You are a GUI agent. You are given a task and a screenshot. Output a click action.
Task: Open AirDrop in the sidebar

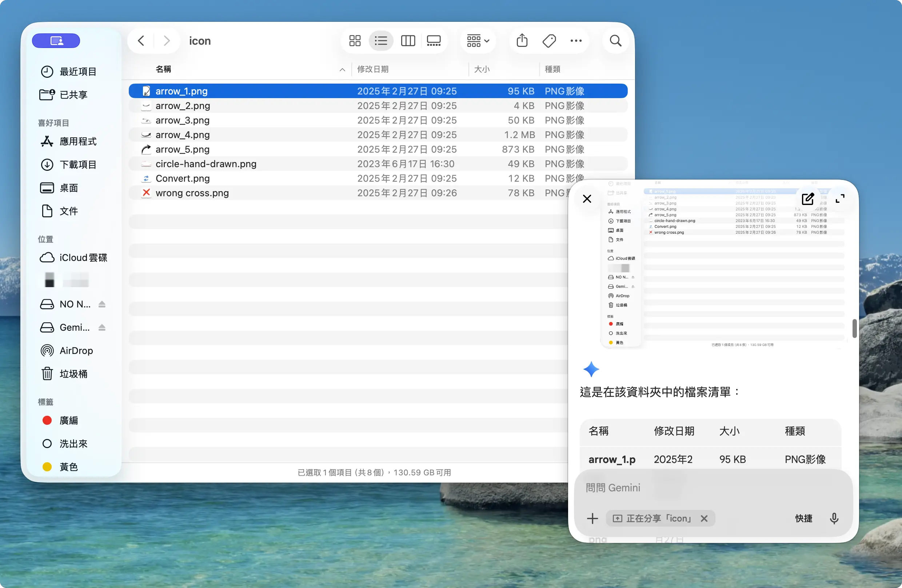pyautogui.click(x=67, y=351)
